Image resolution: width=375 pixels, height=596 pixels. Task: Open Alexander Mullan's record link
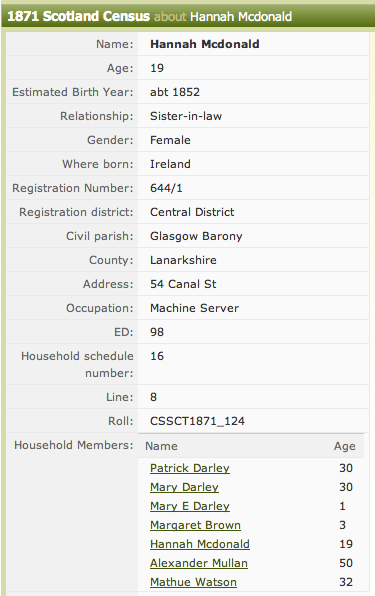pos(199,563)
